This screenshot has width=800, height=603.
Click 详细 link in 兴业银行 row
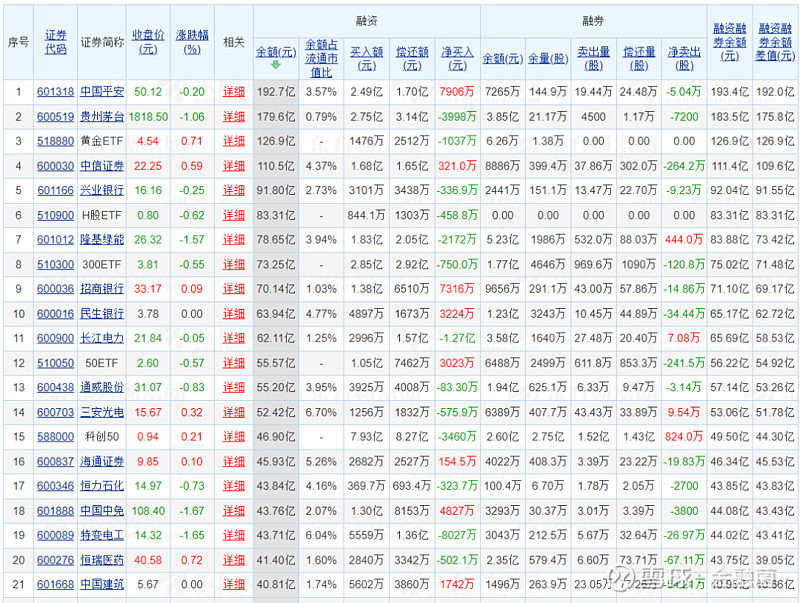234,190
